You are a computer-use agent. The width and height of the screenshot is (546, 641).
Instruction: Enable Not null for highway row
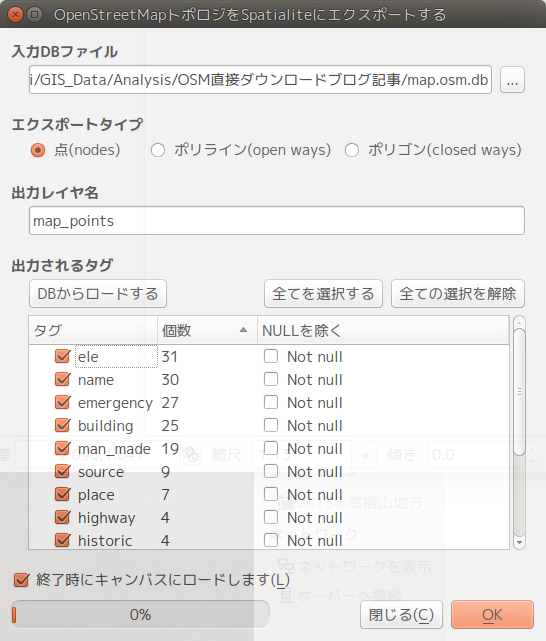tap(271, 517)
